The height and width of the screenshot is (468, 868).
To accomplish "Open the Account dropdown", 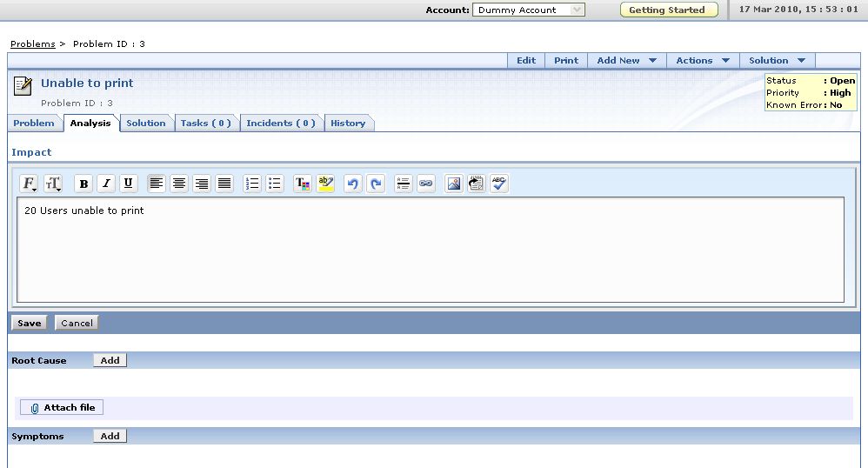I will (x=528, y=10).
